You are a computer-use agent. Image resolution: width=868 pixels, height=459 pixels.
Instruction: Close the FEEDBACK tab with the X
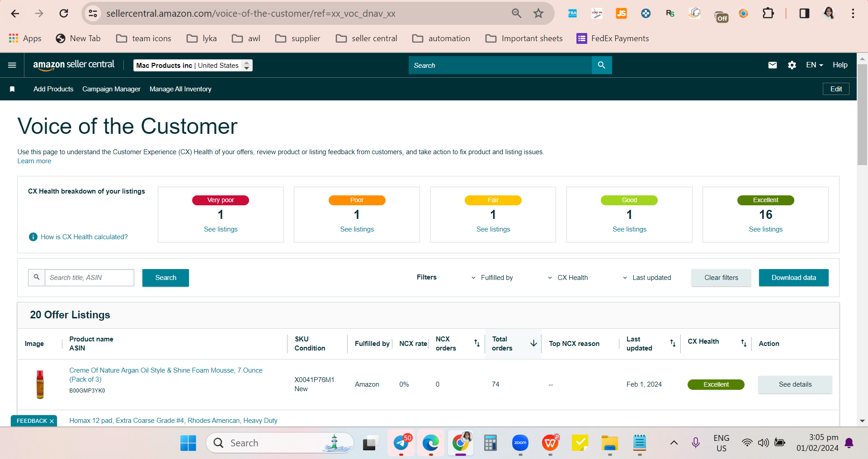[52, 421]
